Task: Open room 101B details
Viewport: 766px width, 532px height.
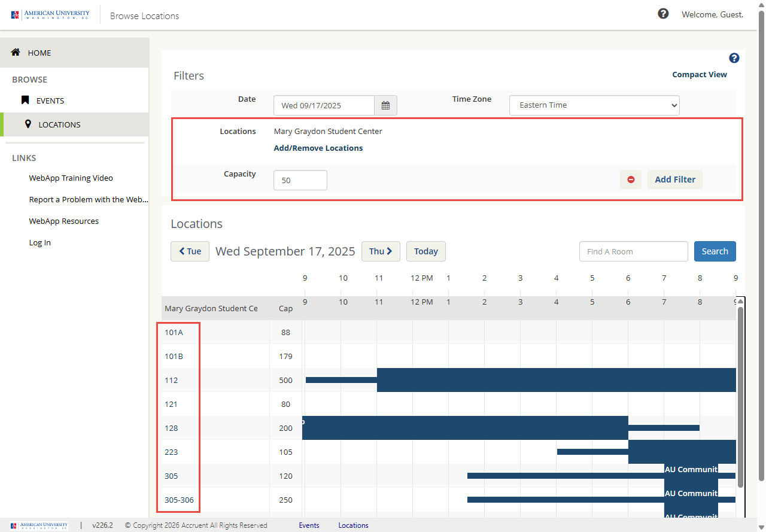Action: coord(174,356)
